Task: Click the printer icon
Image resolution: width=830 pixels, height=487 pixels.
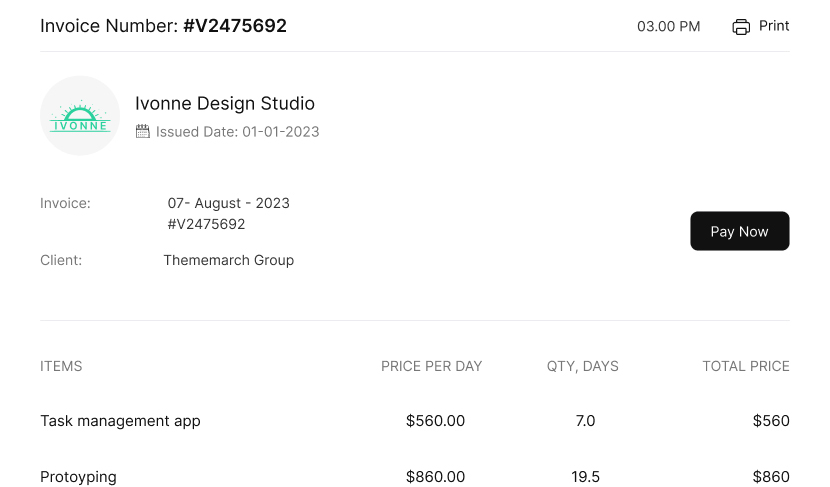Action: point(741,27)
